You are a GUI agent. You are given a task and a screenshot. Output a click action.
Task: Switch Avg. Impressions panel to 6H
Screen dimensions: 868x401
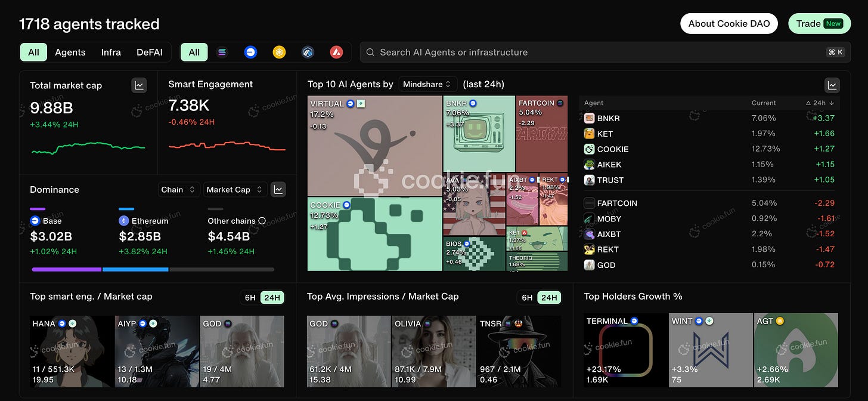pyautogui.click(x=528, y=298)
